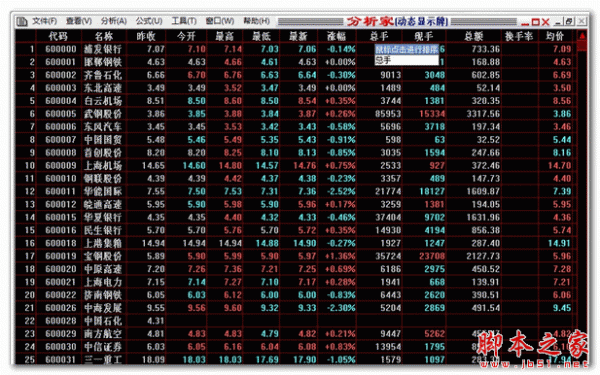Image resolution: width=600 pixels, height=375 pixels.
Task: Click stock code 600005
Action: 60,114
